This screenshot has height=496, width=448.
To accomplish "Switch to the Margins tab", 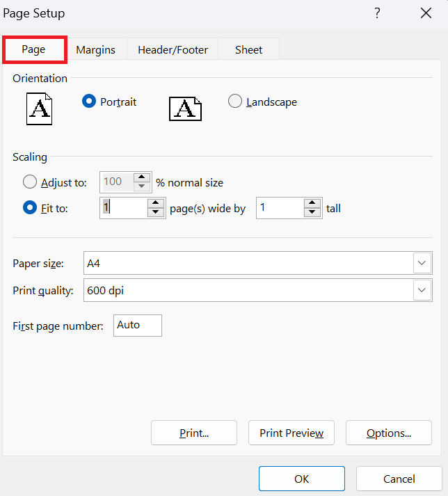I will tap(95, 49).
